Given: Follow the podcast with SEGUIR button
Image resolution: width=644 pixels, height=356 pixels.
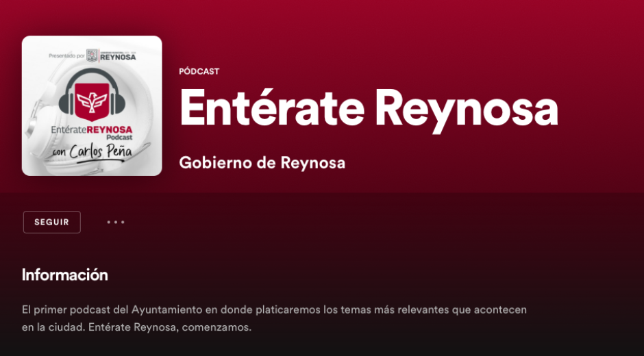Looking at the screenshot, I should pyautogui.click(x=52, y=222).
